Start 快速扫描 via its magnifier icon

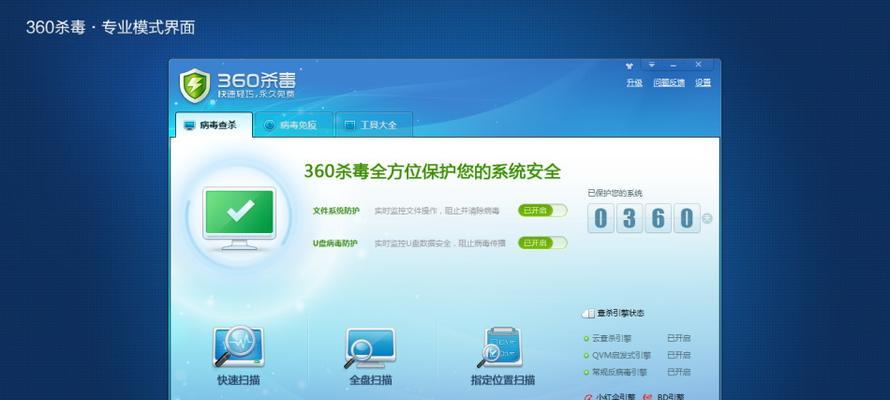coord(238,347)
